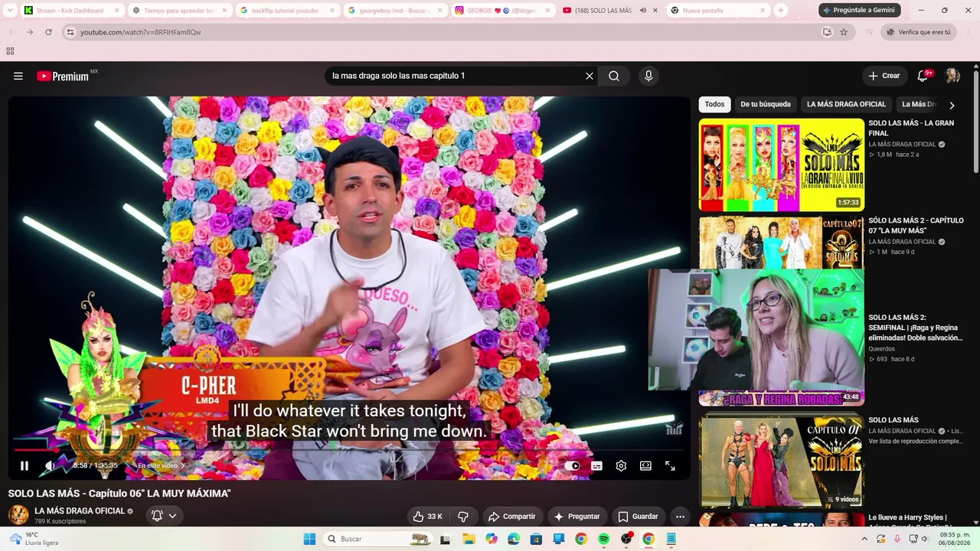
Task: Go to YouTube Premium home logo
Action: 63,76
